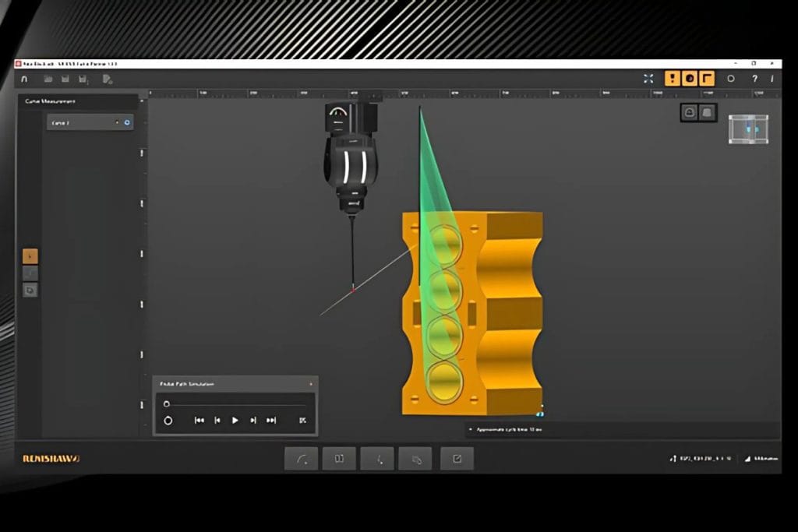The width and height of the screenshot is (798, 532).
Task: Toggle the orange corner bracket button
Action: pyautogui.click(x=707, y=79)
